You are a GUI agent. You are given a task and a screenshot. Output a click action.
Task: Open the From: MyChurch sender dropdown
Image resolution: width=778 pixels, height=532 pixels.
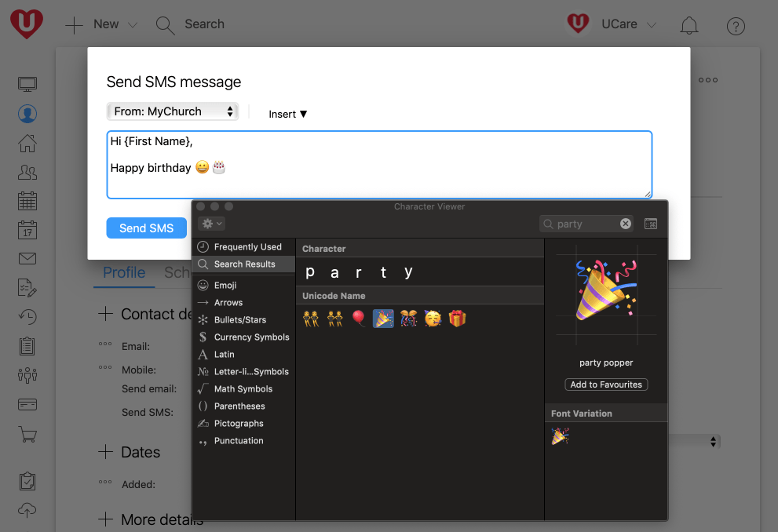coord(172,111)
